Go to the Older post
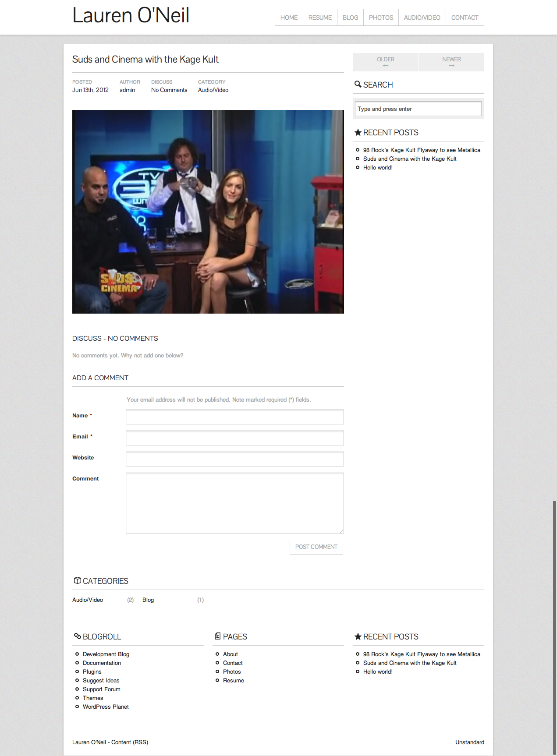Screen dimensions: 557x756 click(x=386, y=62)
